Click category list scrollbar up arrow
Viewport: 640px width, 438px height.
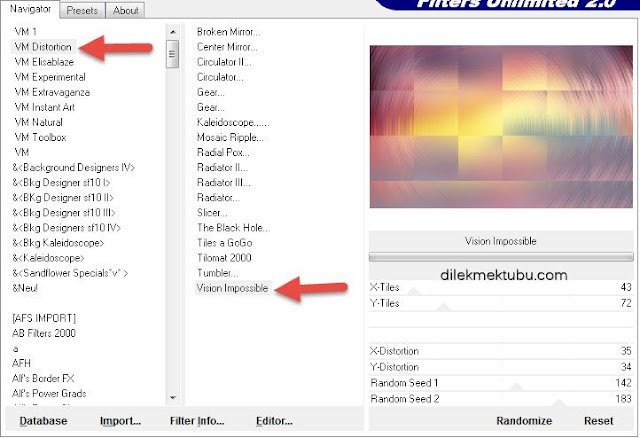click(x=172, y=33)
